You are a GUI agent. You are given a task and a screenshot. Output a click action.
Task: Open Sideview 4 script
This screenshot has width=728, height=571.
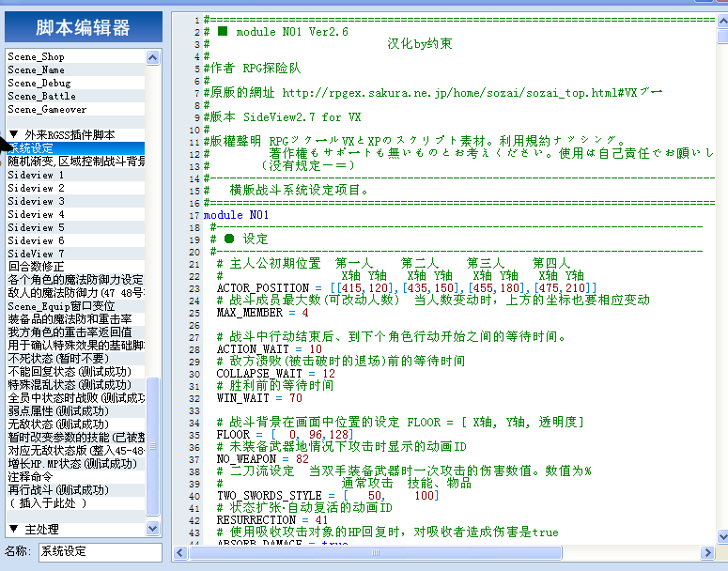coord(76,214)
